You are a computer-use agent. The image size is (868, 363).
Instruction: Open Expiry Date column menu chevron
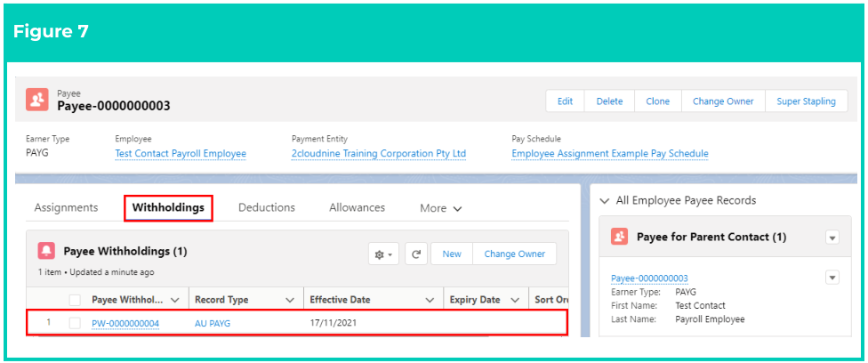(515, 300)
